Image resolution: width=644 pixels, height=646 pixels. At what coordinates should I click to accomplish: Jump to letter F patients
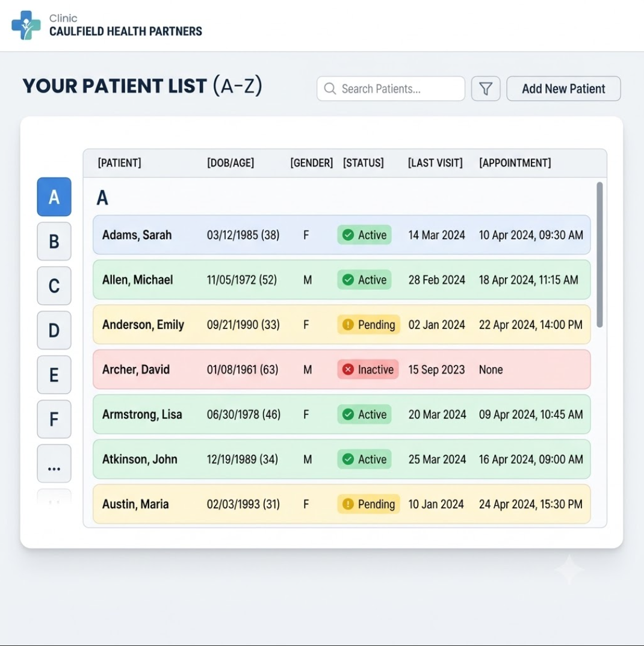point(54,419)
